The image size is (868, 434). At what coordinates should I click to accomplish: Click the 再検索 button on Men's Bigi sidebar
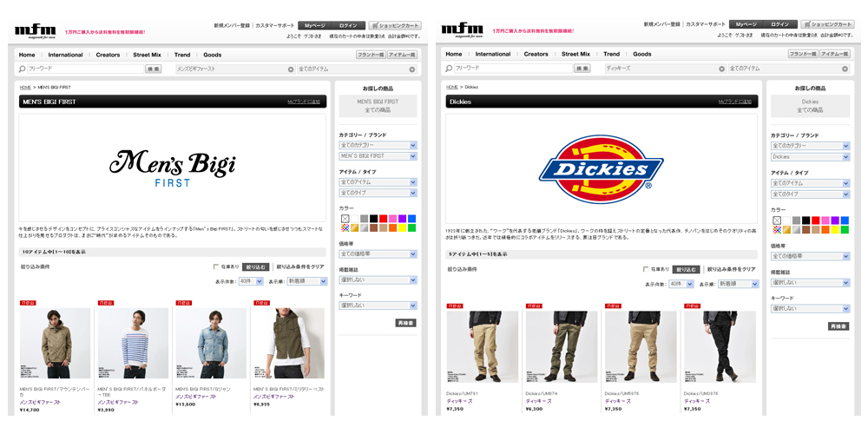click(405, 323)
